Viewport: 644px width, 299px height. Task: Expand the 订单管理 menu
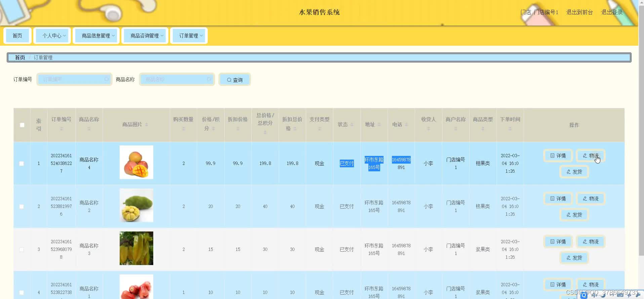tap(189, 36)
